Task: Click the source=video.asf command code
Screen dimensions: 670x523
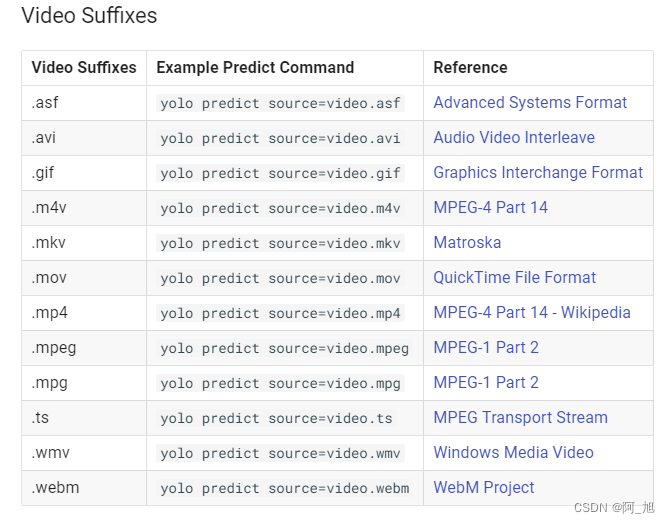Action: click(x=280, y=104)
